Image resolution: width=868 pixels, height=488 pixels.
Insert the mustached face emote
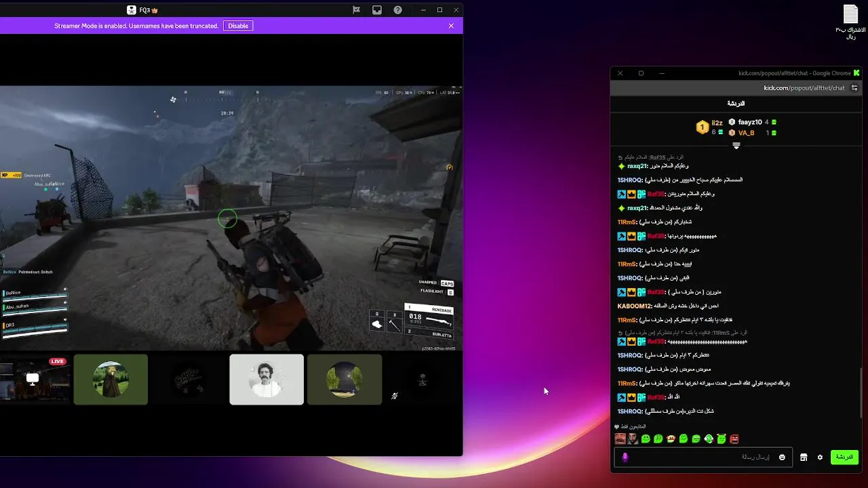(620, 439)
